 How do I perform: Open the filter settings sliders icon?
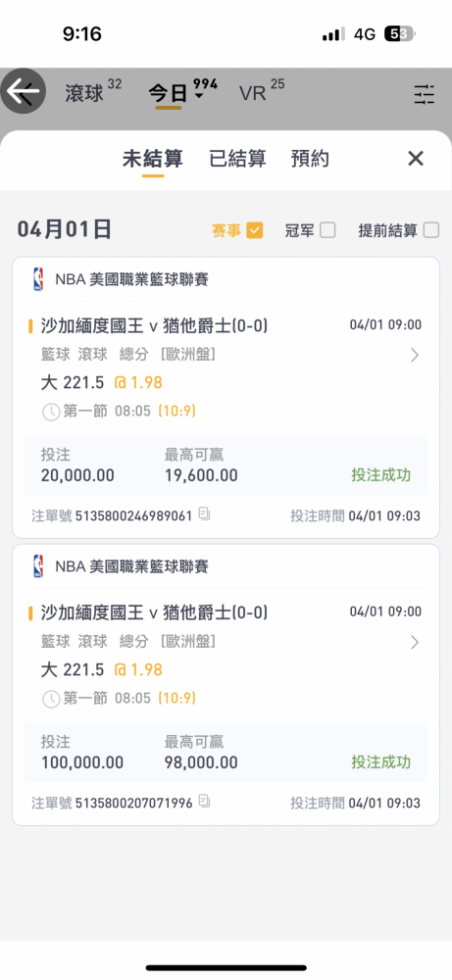click(424, 94)
